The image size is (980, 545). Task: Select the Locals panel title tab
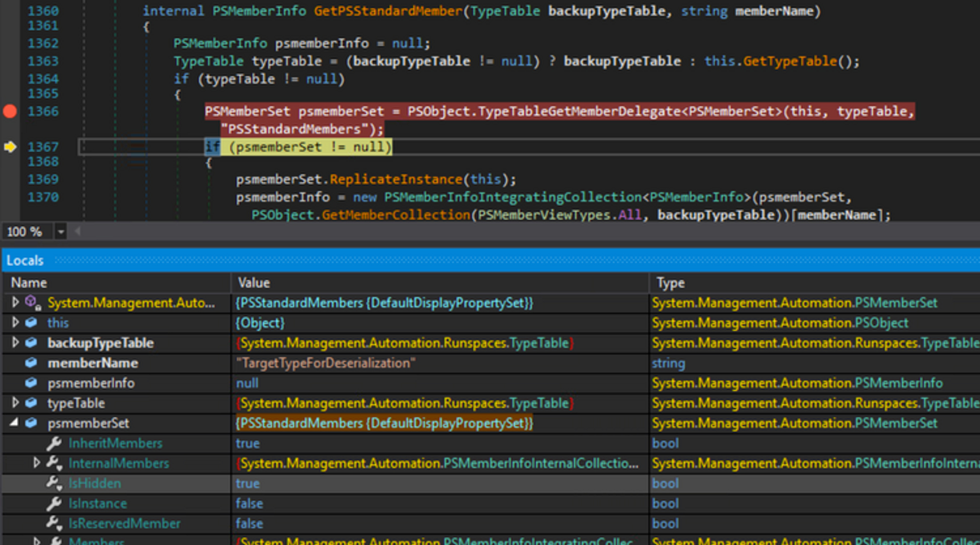pos(25,260)
